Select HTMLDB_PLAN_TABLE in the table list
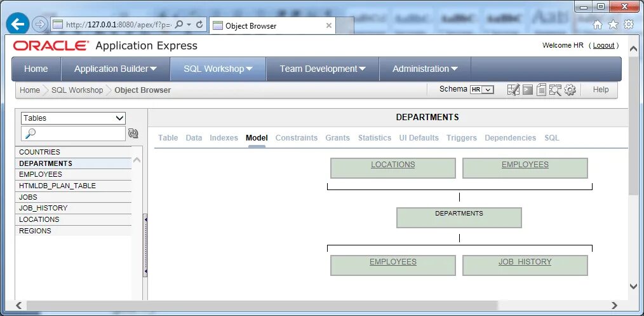The height and width of the screenshot is (316, 644). pos(74,186)
